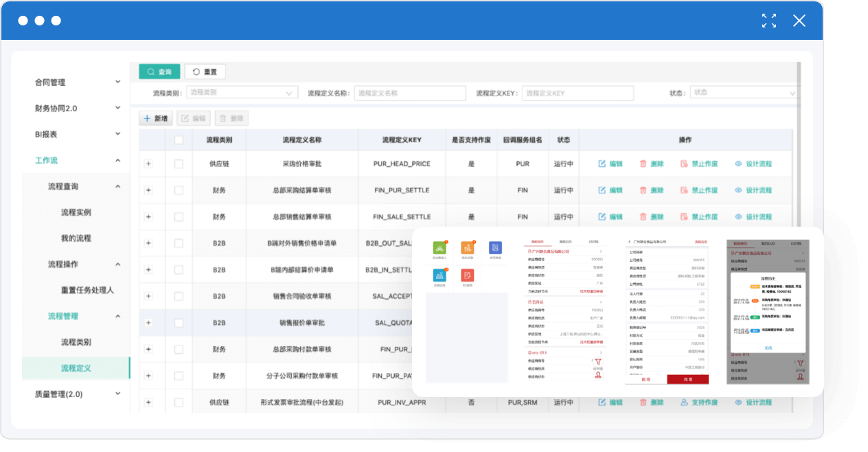Click the red app icon in mobile preview

468,275
